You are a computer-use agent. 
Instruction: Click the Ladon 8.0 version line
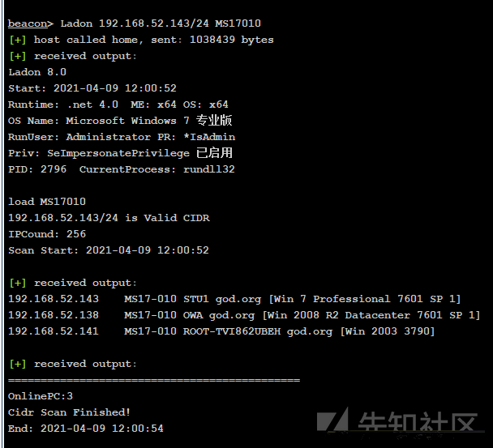pyautogui.click(x=37, y=72)
